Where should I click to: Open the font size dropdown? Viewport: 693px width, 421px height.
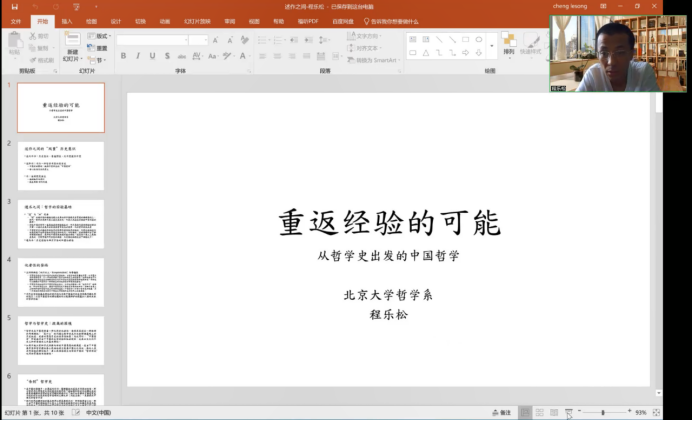pos(204,40)
